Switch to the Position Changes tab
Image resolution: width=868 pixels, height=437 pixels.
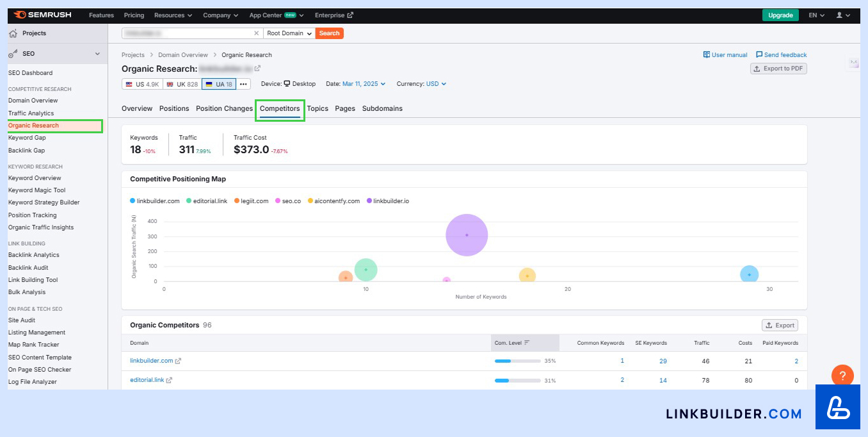click(x=225, y=108)
